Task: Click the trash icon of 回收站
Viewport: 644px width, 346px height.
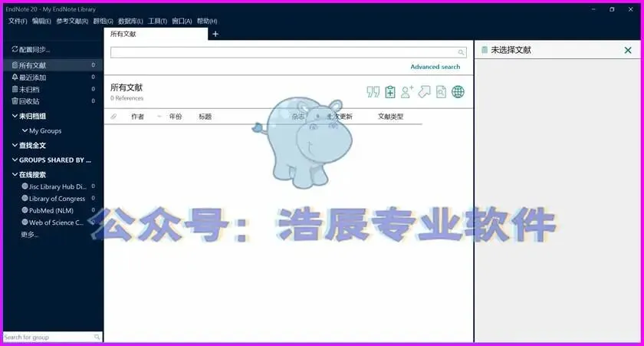Action: point(15,101)
